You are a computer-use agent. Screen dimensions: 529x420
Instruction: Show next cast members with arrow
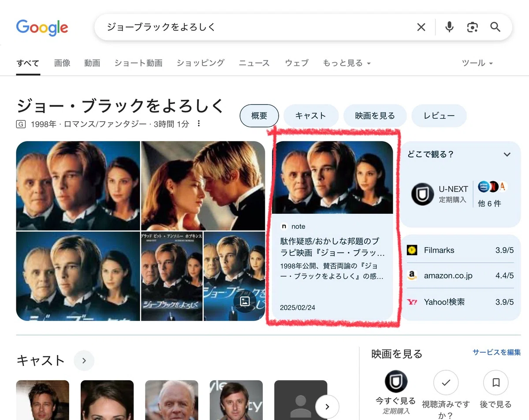click(327, 407)
